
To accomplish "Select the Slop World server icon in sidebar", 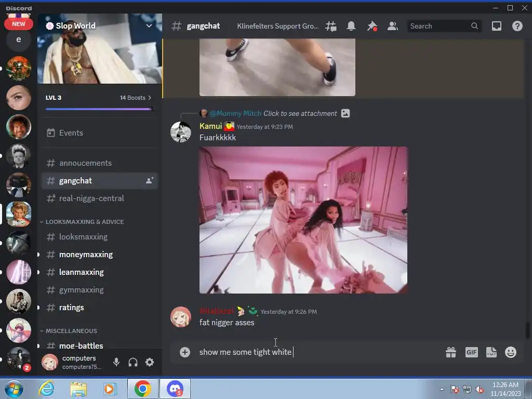I will pos(19,214).
